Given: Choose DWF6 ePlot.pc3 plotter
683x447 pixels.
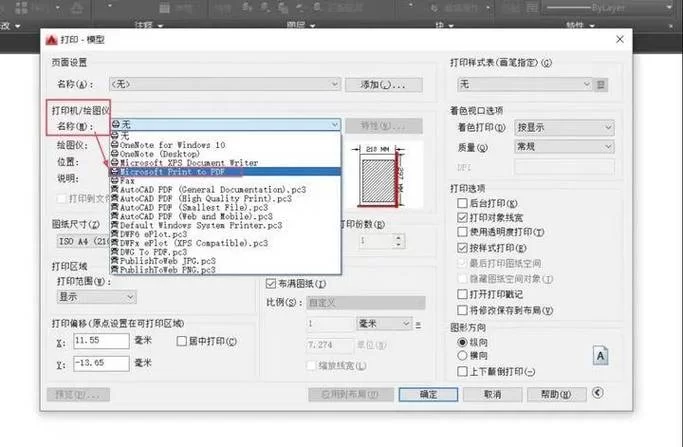Looking at the screenshot, I should point(225,234).
